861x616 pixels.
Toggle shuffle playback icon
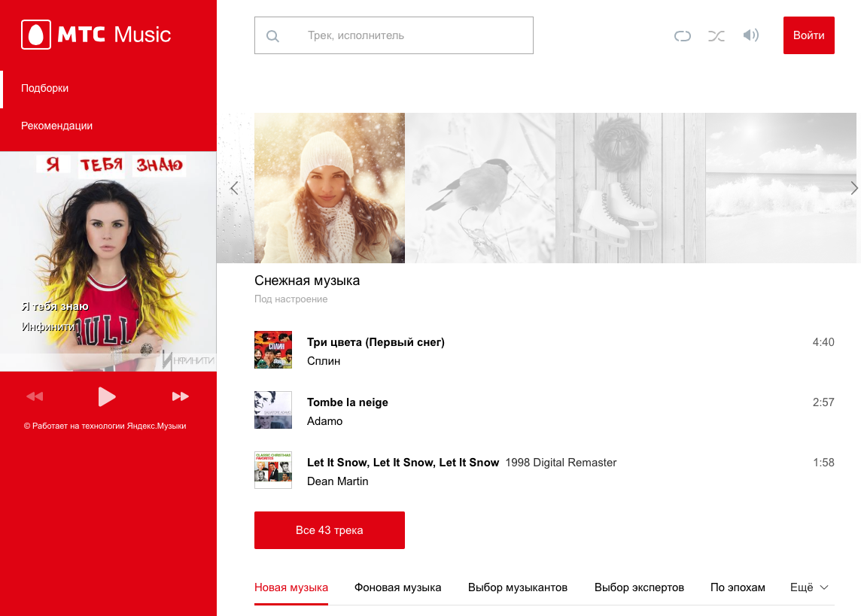[x=716, y=35]
